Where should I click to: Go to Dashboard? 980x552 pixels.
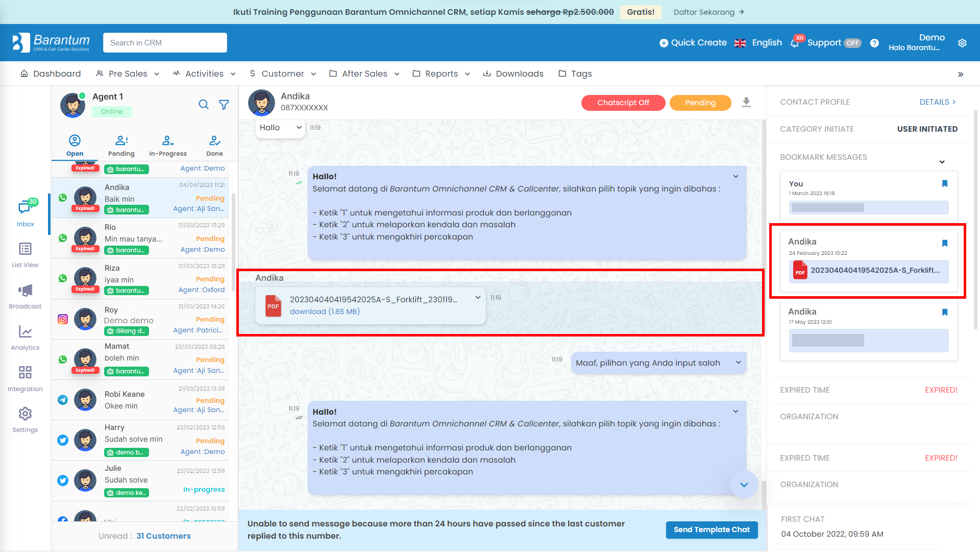[x=51, y=74]
